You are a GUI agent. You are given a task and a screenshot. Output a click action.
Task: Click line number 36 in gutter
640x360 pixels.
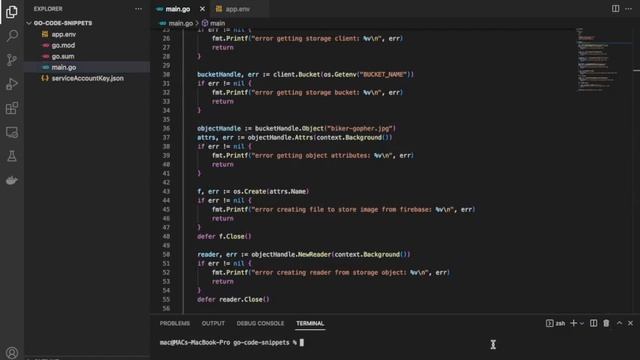coord(166,129)
